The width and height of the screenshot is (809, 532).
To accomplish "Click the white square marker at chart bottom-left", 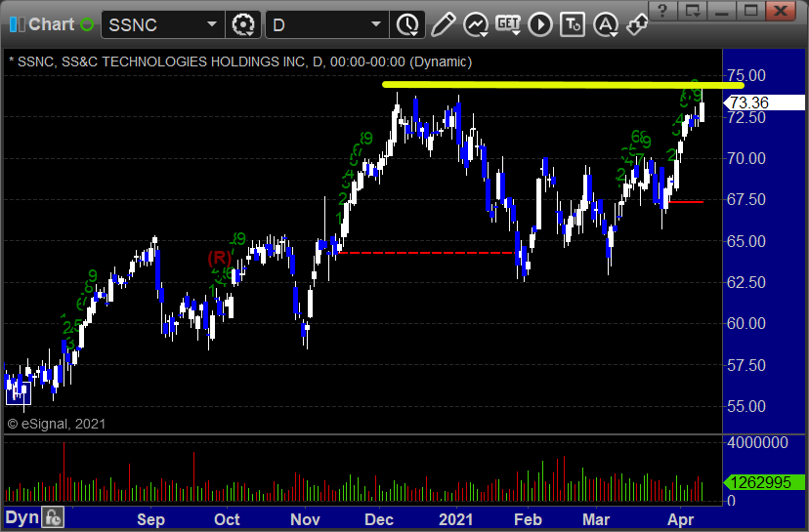I will point(19,393).
